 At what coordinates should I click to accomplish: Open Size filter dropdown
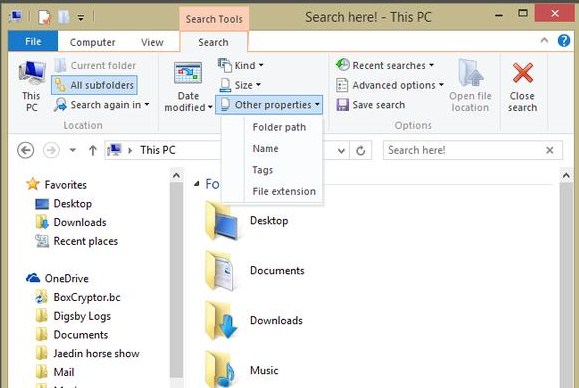click(240, 85)
